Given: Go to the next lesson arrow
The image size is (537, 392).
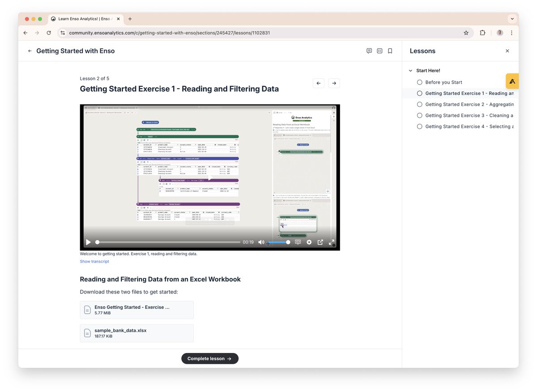Looking at the screenshot, I should (334, 83).
